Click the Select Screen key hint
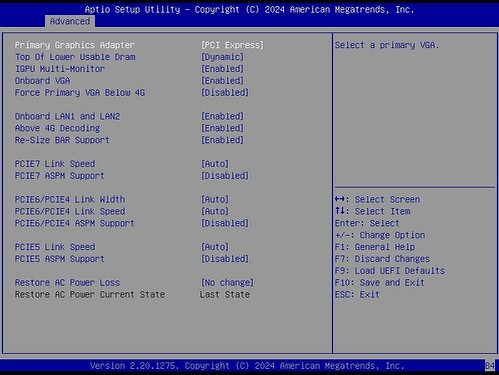 click(x=378, y=199)
